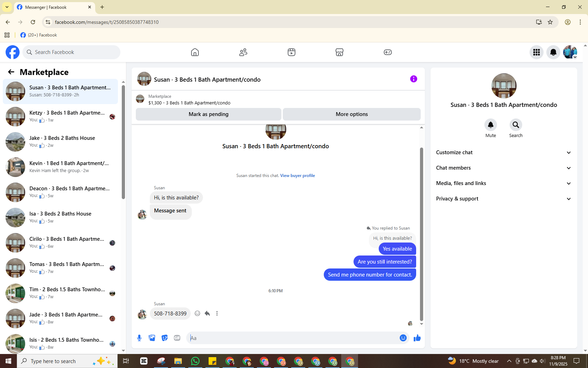Click the Search Facebook field
588x368 pixels.
(71, 52)
